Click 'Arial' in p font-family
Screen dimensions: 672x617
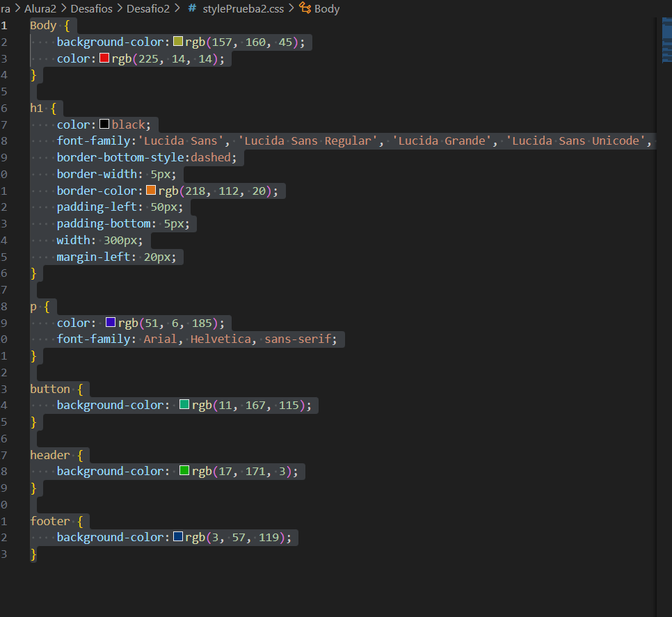click(x=160, y=339)
